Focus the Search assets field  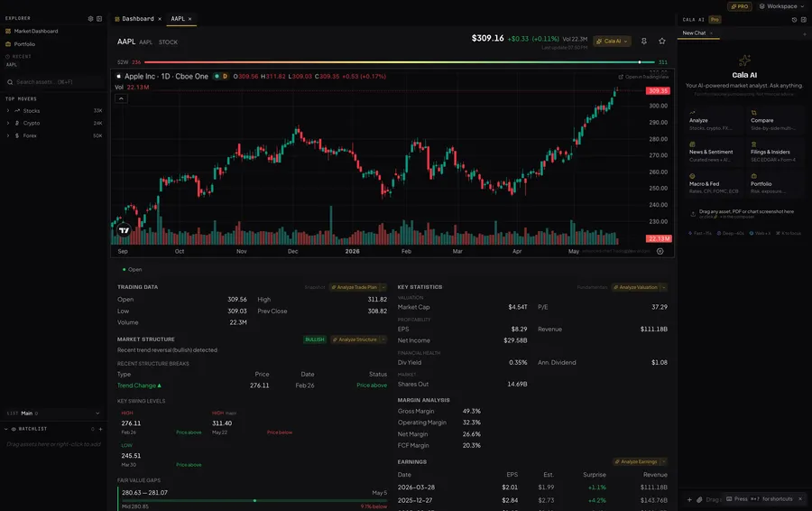[53, 82]
